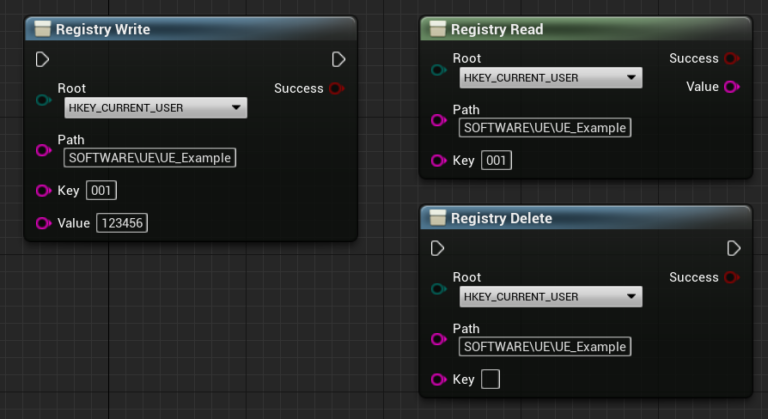This screenshot has height=419, width=768.
Task: Open Root dropdown on Registry Read node
Action: tap(551, 77)
